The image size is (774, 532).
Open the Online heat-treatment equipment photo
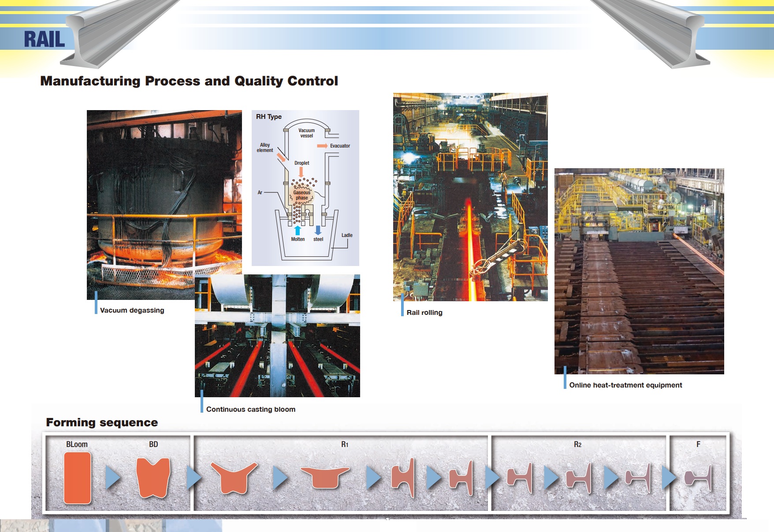tap(639, 271)
